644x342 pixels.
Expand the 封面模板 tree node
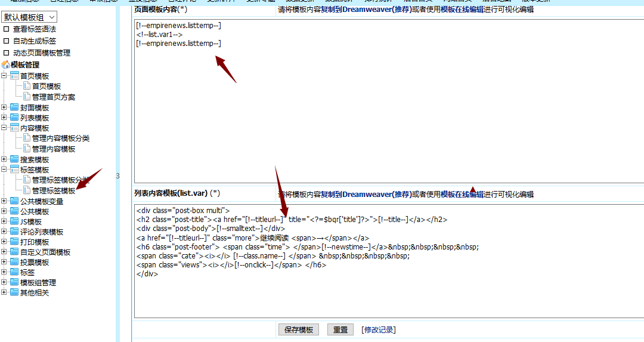5,107
